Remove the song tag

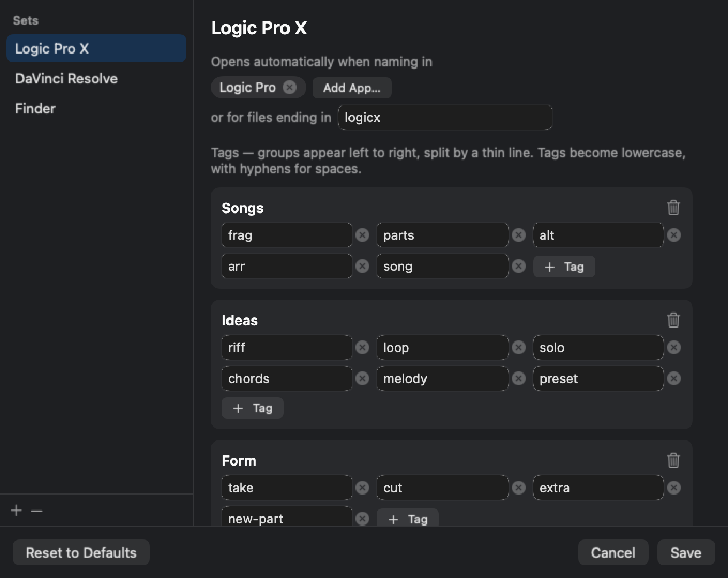518,266
